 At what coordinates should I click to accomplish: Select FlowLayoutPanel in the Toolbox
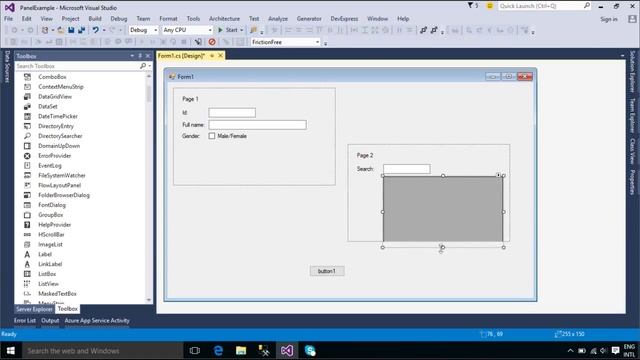pos(59,185)
